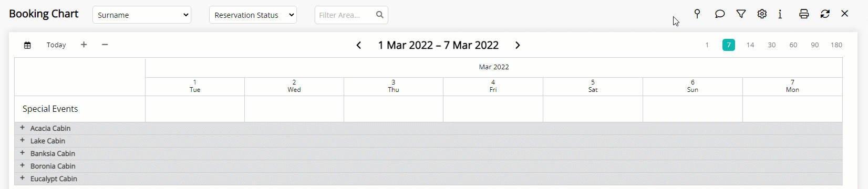
Task: Click the refresh arrows icon
Action: pyautogui.click(x=825, y=14)
